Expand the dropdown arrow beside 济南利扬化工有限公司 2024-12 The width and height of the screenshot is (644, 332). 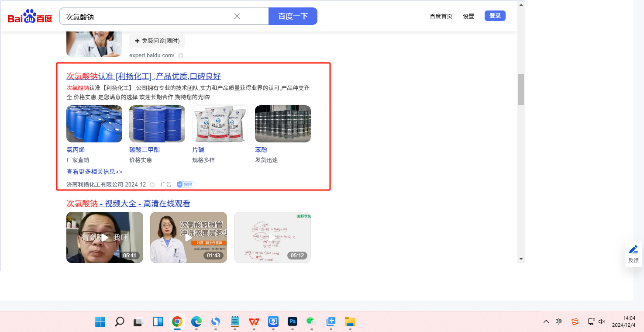pyautogui.click(x=152, y=185)
